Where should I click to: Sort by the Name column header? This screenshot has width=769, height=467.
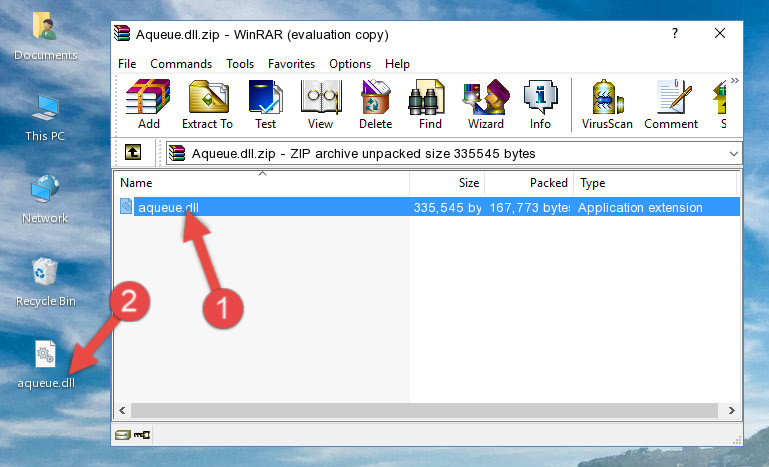[x=262, y=183]
